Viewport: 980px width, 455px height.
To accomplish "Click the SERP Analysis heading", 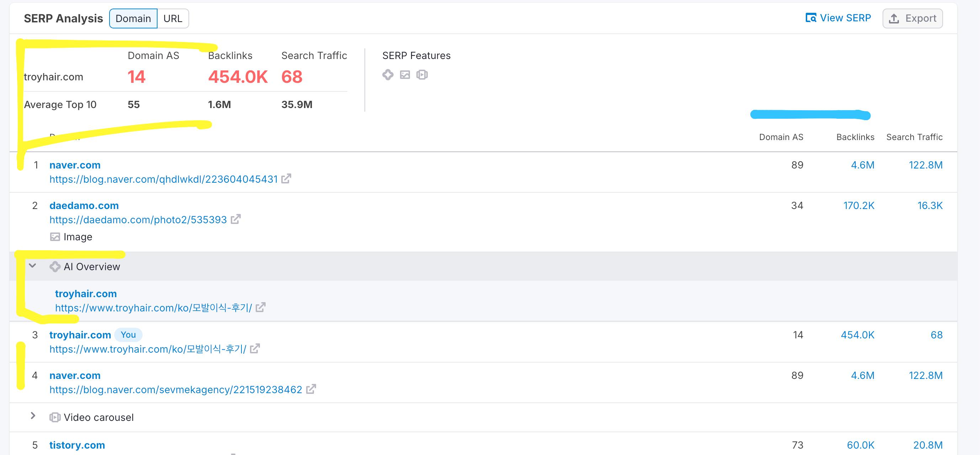I will [x=63, y=18].
